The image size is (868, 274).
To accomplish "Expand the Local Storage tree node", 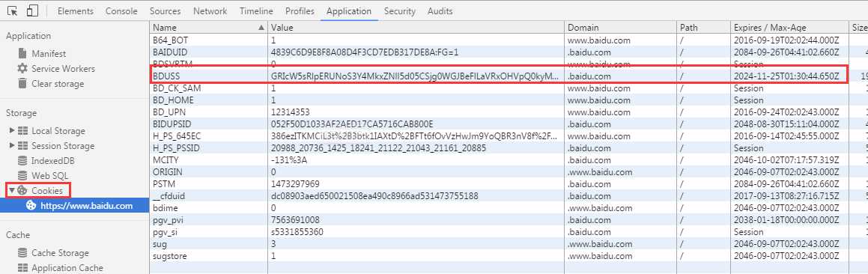I will coord(12,131).
